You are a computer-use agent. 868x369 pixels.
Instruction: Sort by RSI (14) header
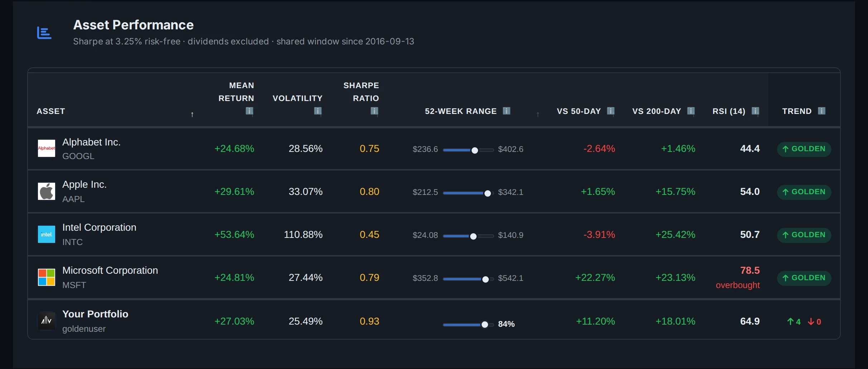(729, 111)
